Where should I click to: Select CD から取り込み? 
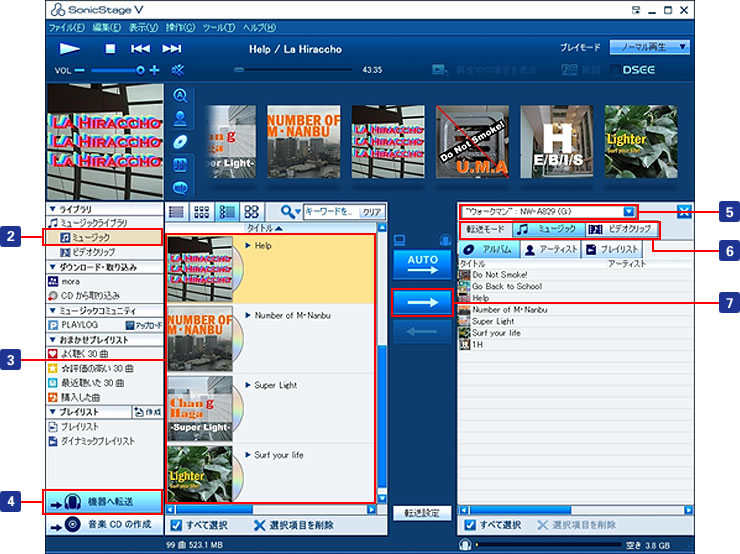(x=84, y=296)
